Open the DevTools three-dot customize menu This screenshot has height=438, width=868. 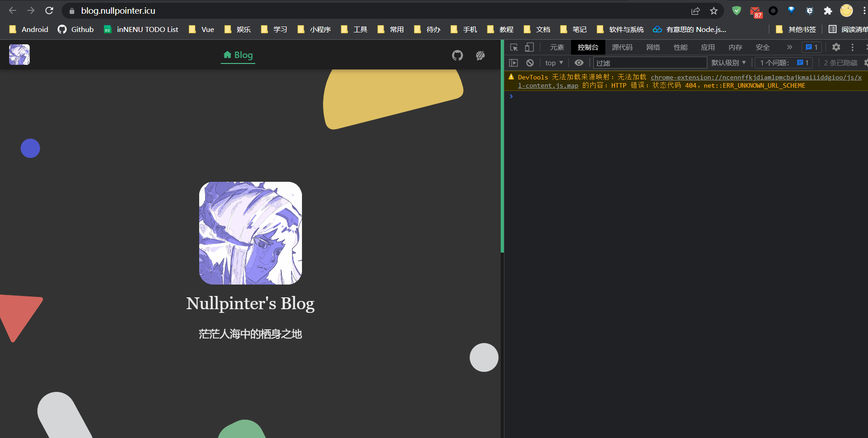pos(852,47)
